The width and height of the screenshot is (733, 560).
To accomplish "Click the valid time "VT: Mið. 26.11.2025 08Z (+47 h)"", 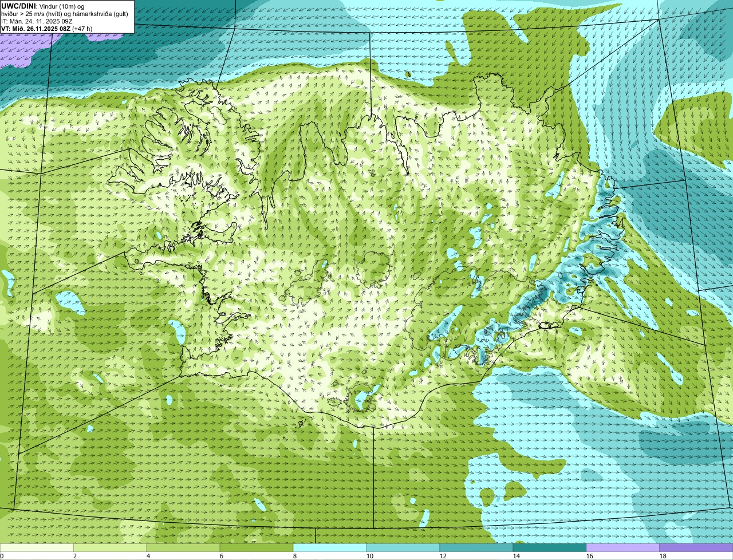I will pyautogui.click(x=47, y=29).
